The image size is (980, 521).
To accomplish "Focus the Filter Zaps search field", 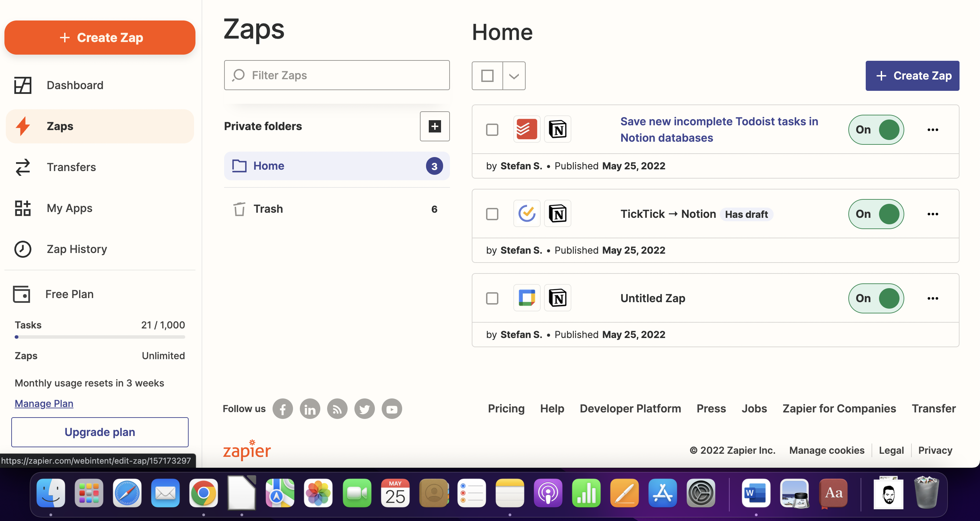I will click(x=337, y=75).
